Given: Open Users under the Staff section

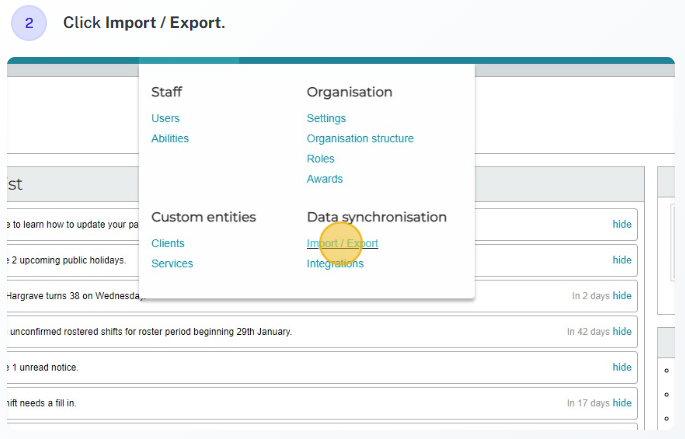Looking at the screenshot, I should pyautogui.click(x=165, y=118).
